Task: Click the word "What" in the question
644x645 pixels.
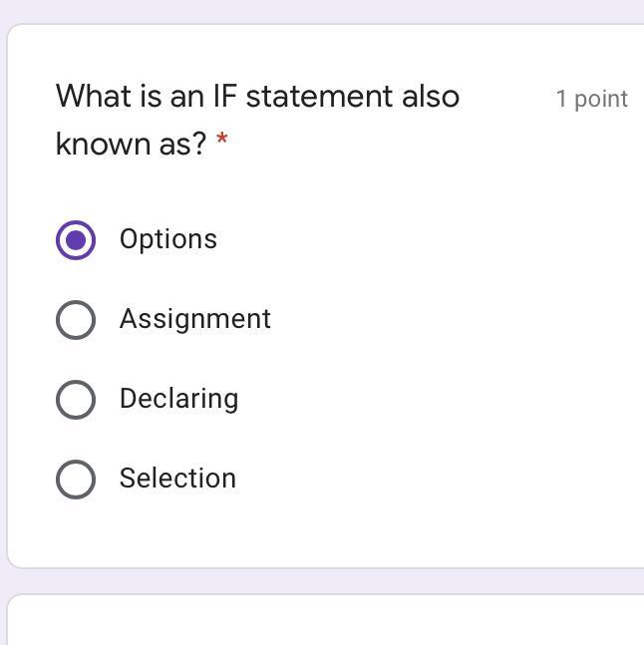Action: pyautogui.click(x=91, y=97)
